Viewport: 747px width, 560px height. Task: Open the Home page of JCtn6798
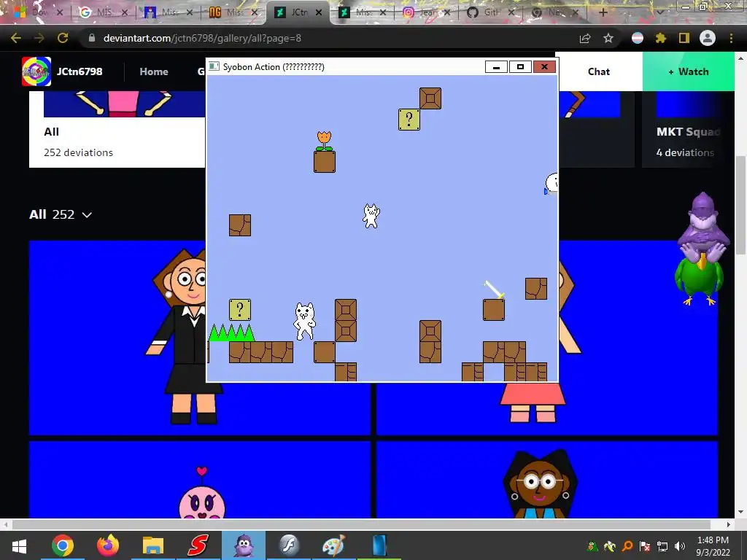click(154, 71)
